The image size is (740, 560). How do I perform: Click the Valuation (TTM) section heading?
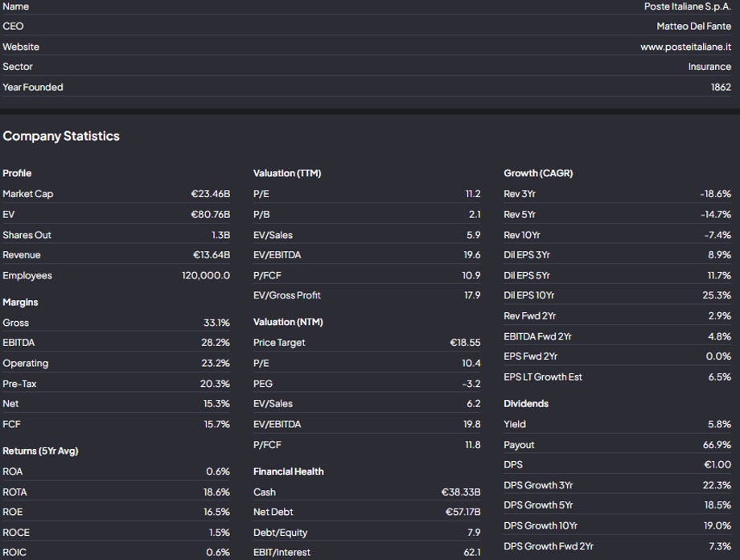tap(287, 173)
